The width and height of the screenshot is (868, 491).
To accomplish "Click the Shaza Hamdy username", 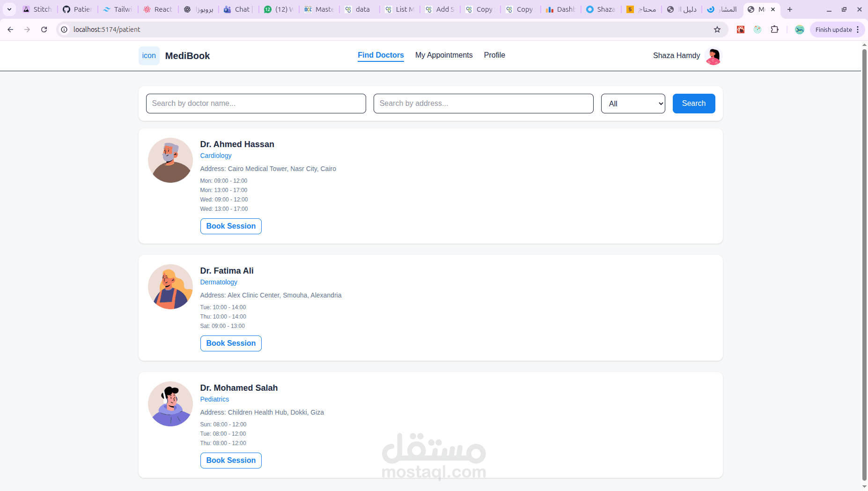I will (x=677, y=56).
